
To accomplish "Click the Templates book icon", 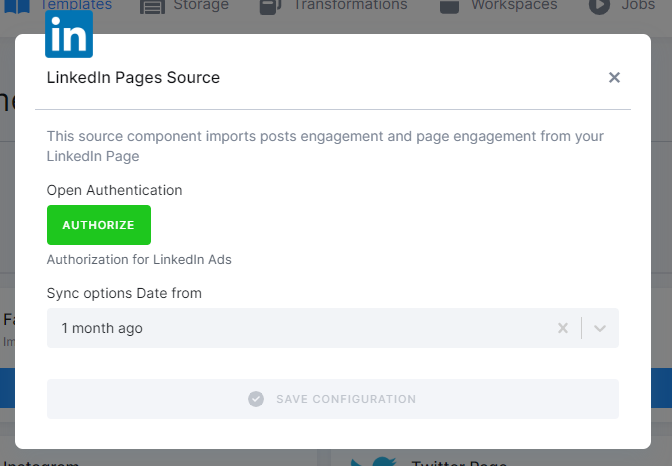I will coord(17,6).
